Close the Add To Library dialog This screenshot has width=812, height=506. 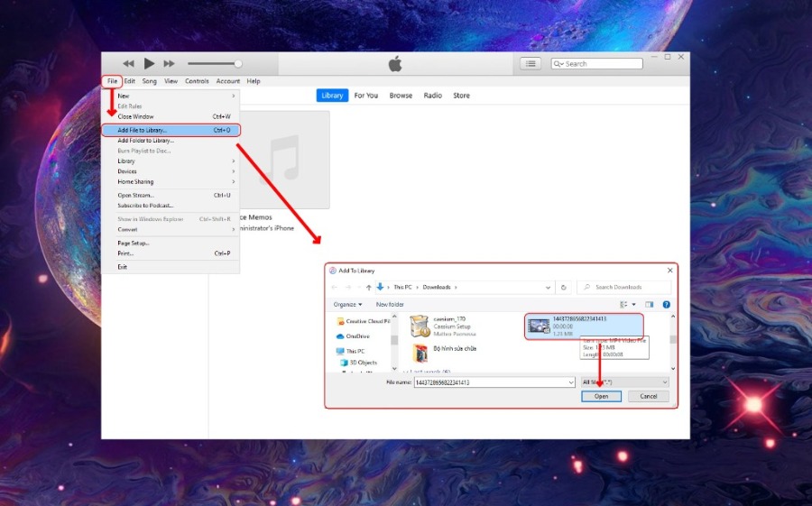pyautogui.click(x=670, y=271)
